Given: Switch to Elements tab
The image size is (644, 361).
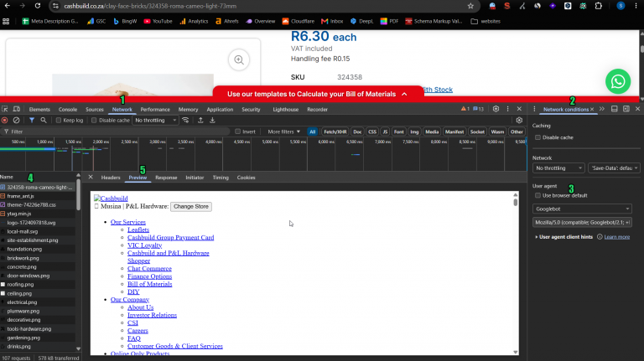Looking at the screenshot, I should tap(39, 110).
